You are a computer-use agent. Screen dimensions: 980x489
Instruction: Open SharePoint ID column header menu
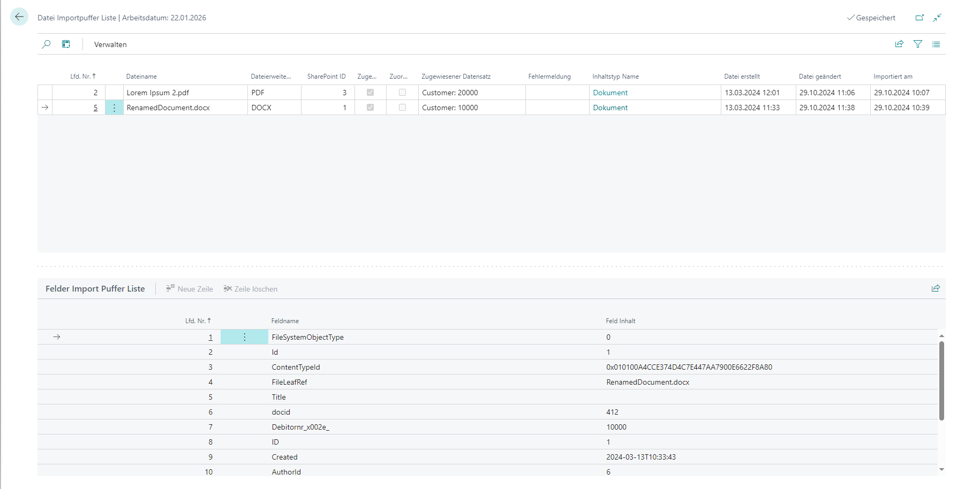(x=326, y=77)
